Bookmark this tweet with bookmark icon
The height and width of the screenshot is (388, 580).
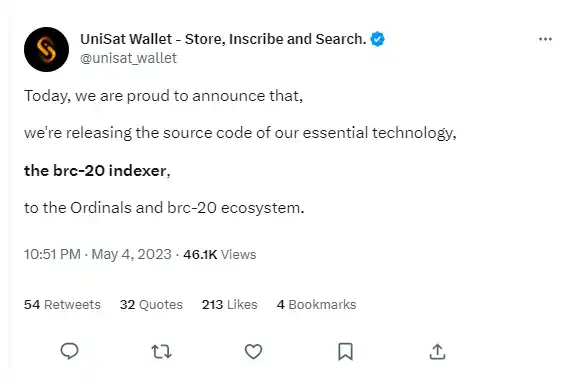(x=345, y=351)
